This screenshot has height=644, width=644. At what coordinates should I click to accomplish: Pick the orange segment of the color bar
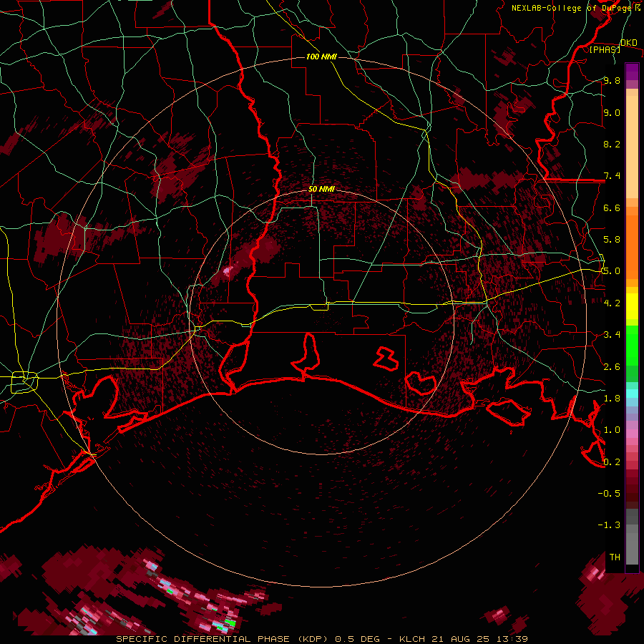click(632, 246)
